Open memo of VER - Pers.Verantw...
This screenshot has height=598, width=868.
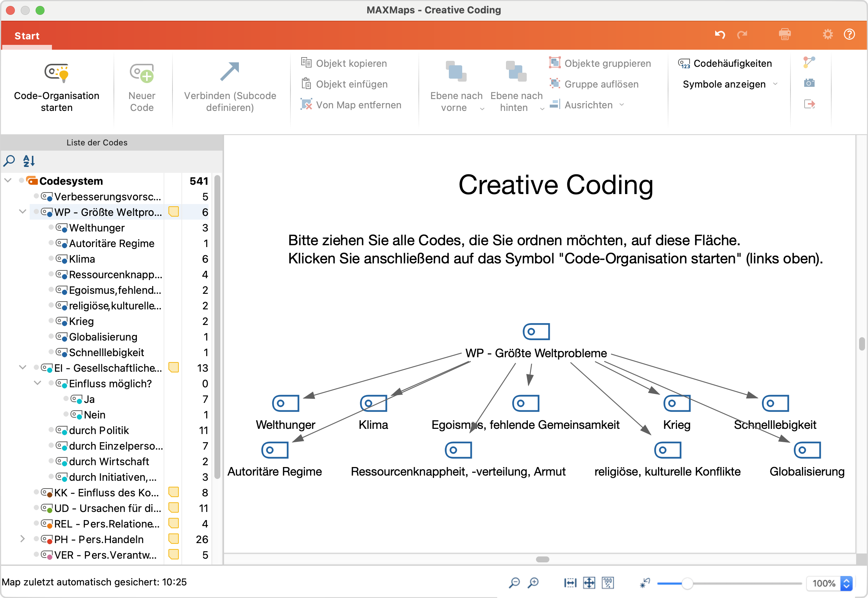point(174,555)
